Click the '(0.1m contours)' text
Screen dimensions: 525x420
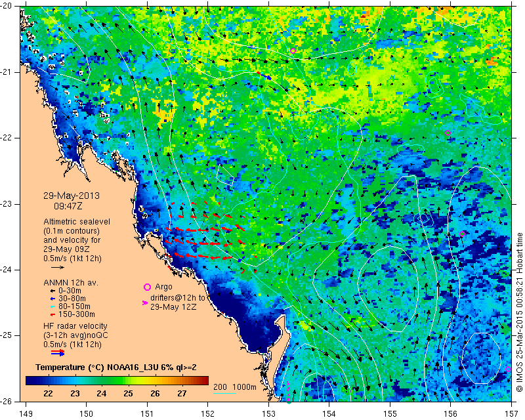click(x=72, y=231)
